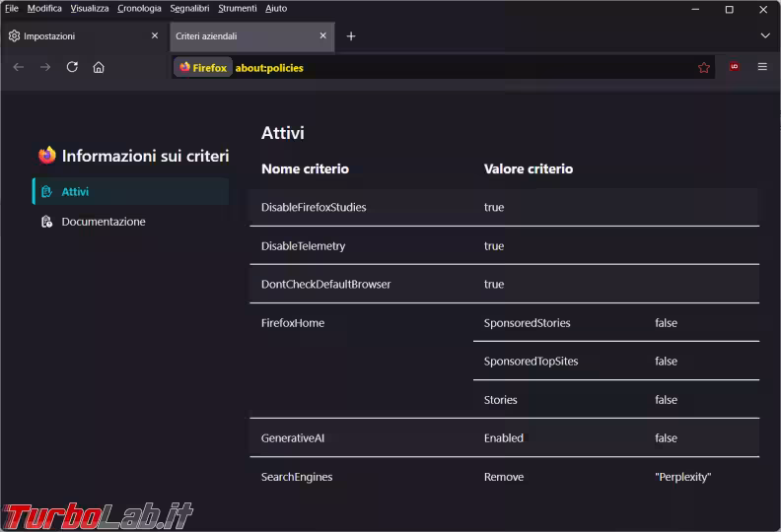
Task: Click the Attivi clipboard icon in sidebar
Action: (x=46, y=191)
